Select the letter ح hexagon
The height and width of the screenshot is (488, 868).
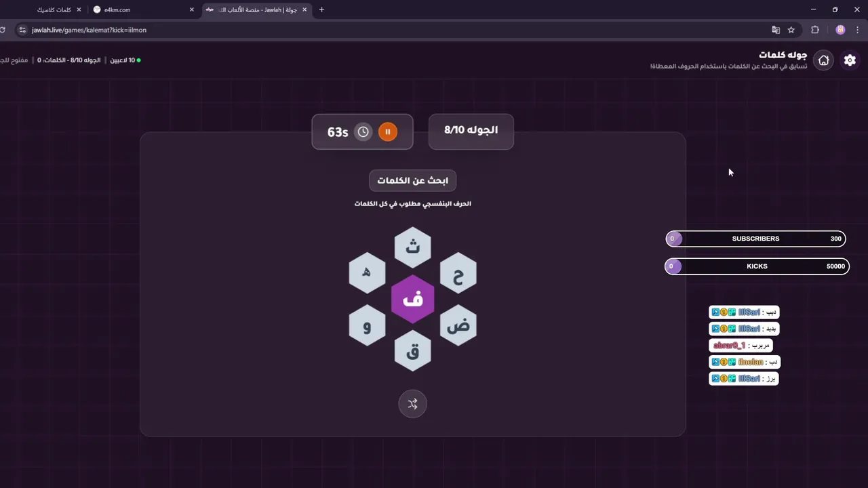(x=458, y=273)
